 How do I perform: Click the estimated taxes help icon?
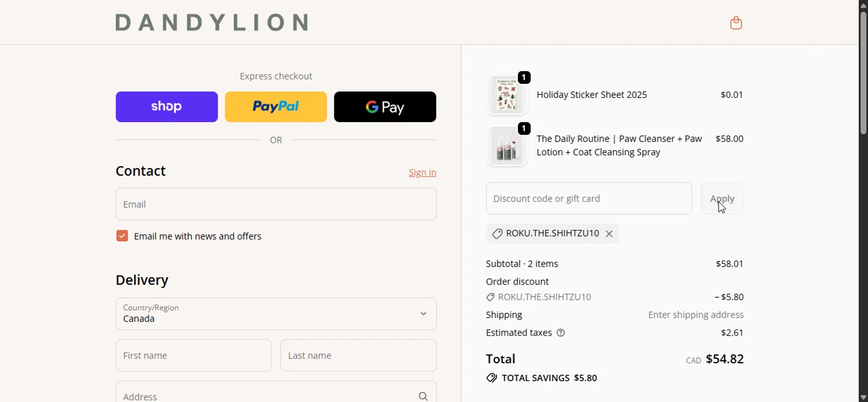pos(561,333)
